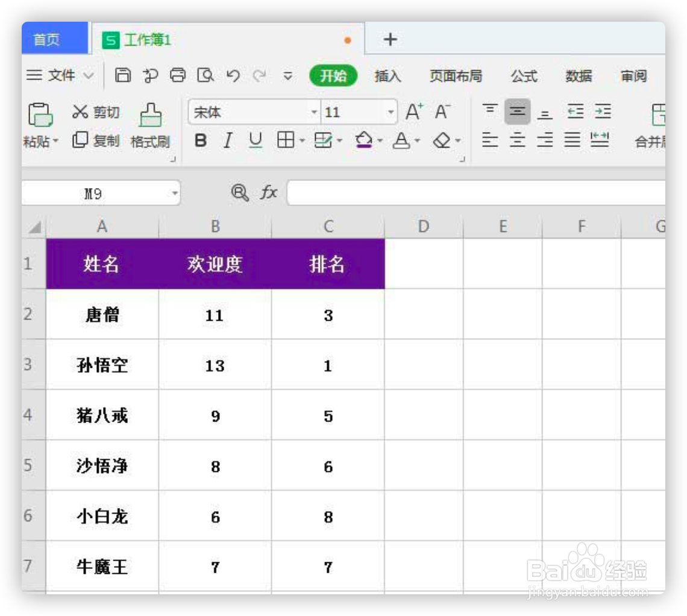Undo the last action

coord(233,76)
